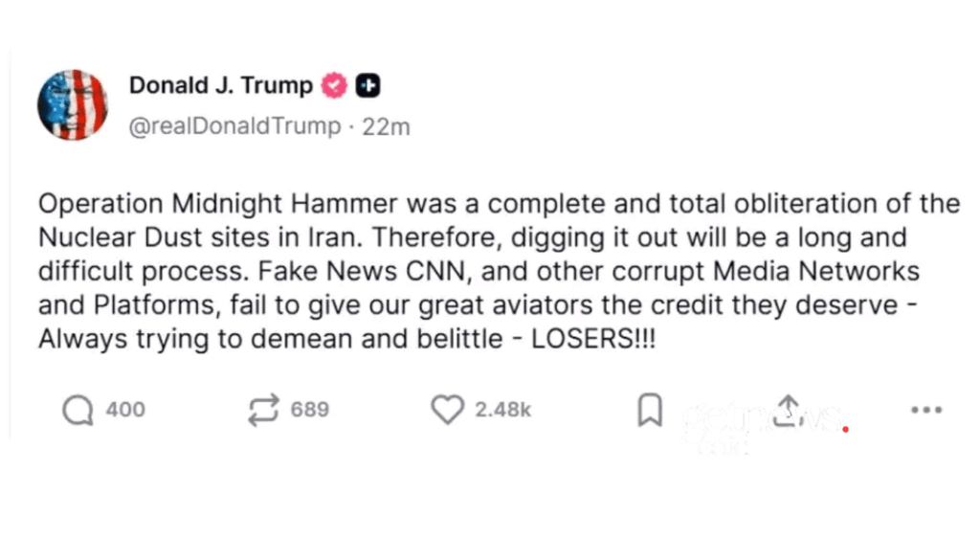Click the 2.48k likes count
This screenshot has width=980, height=560.
pyautogui.click(x=502, y=411)
